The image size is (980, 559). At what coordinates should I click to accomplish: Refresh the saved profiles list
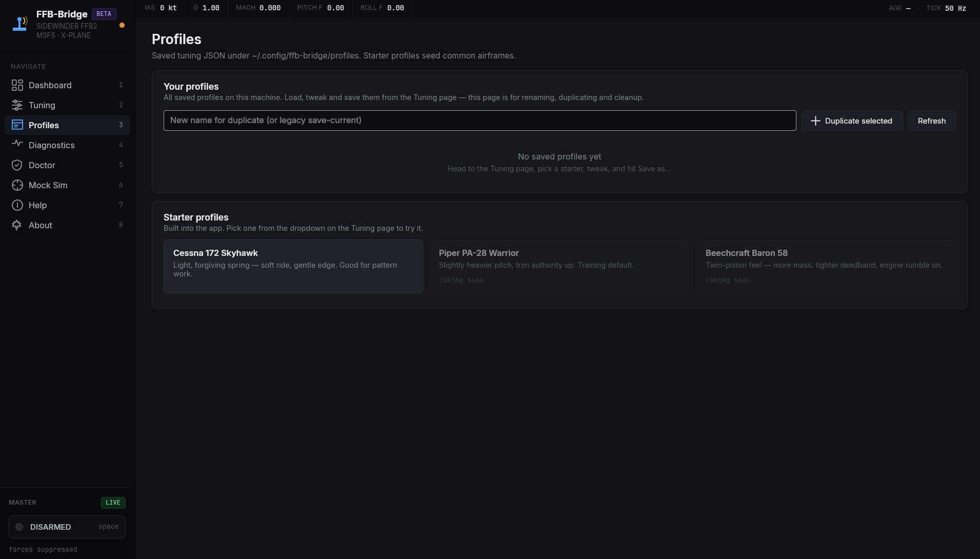click(x=931, y=121)
